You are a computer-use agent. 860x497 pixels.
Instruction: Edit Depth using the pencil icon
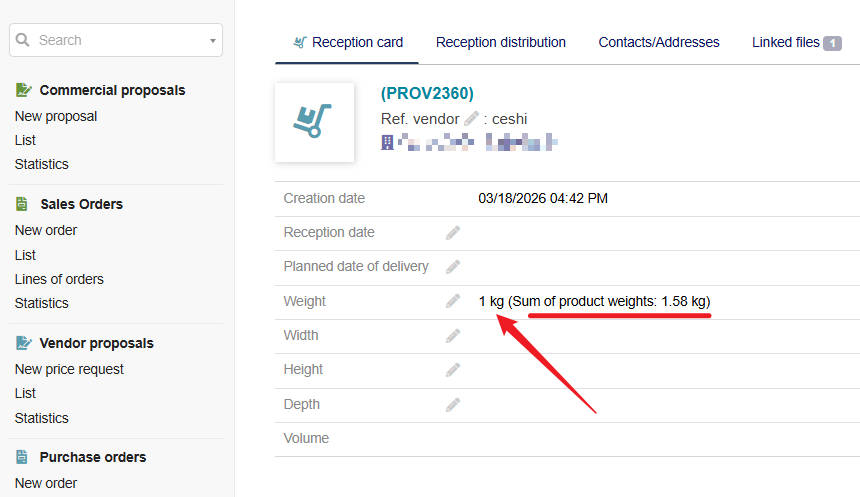coord(453,405)
